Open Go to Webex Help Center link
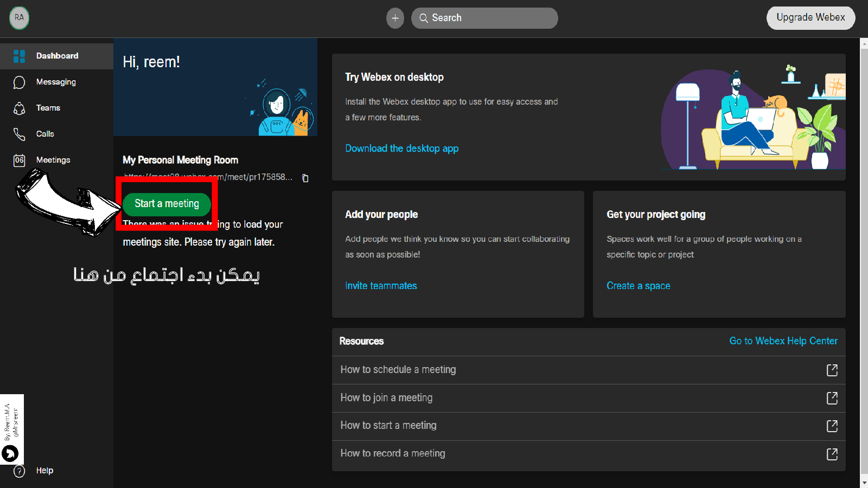This screenshot has height=488, width=868. pyautogui.click(x=783, y=341)
